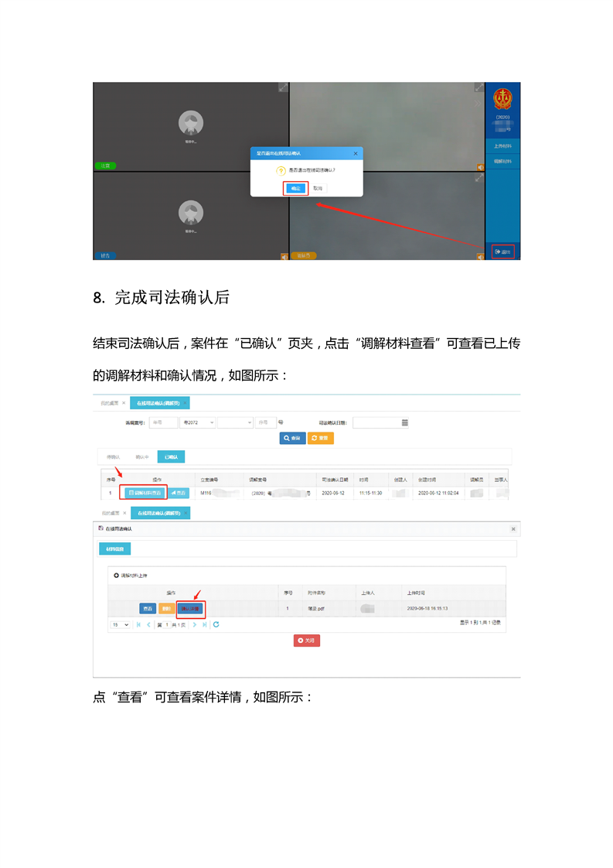Switch to the 确认中 status tab
The height and width of the screenshot is (868, 613).
coord(142,456)
